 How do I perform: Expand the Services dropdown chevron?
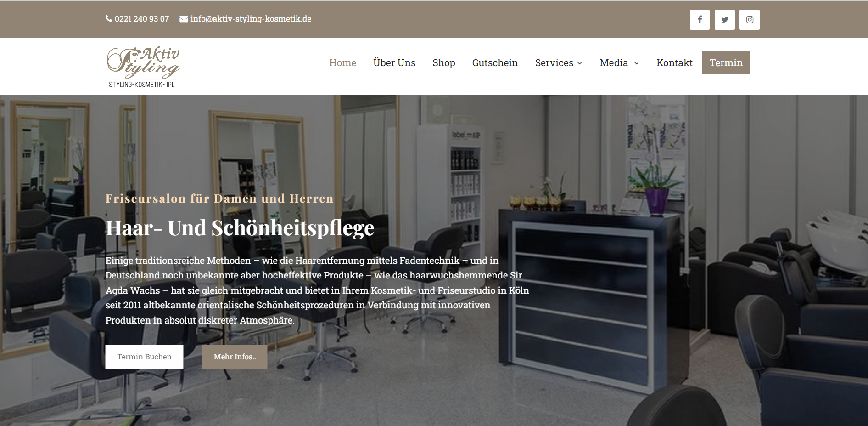click(580, 63)
